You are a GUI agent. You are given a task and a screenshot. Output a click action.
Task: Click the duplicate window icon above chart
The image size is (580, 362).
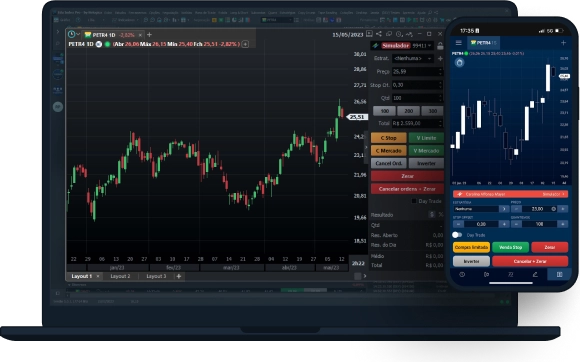[x=389, y=34]
